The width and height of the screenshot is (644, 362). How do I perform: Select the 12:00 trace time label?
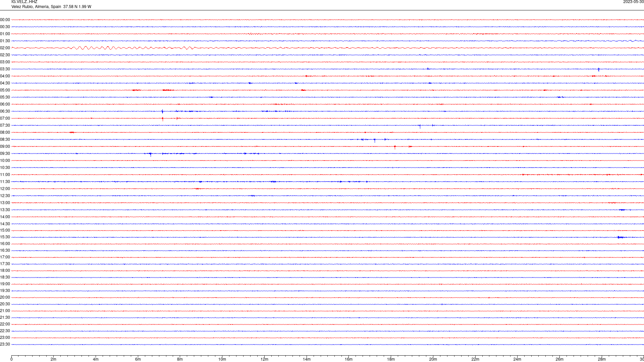(x=5, y=189)
